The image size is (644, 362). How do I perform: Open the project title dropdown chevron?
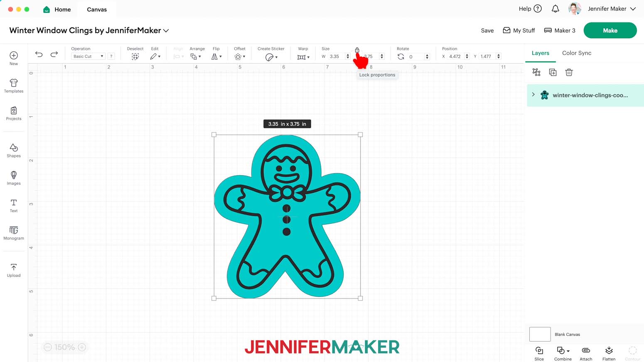(x=166, y=31)
